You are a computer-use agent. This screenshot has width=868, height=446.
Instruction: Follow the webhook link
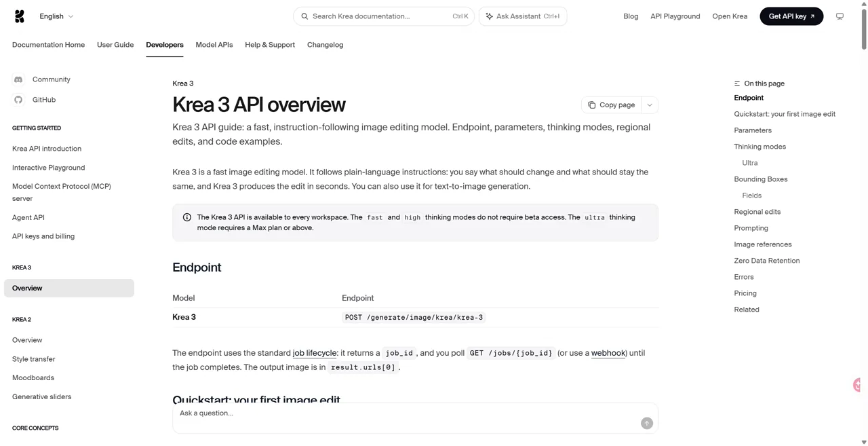[x=608, y=353]
